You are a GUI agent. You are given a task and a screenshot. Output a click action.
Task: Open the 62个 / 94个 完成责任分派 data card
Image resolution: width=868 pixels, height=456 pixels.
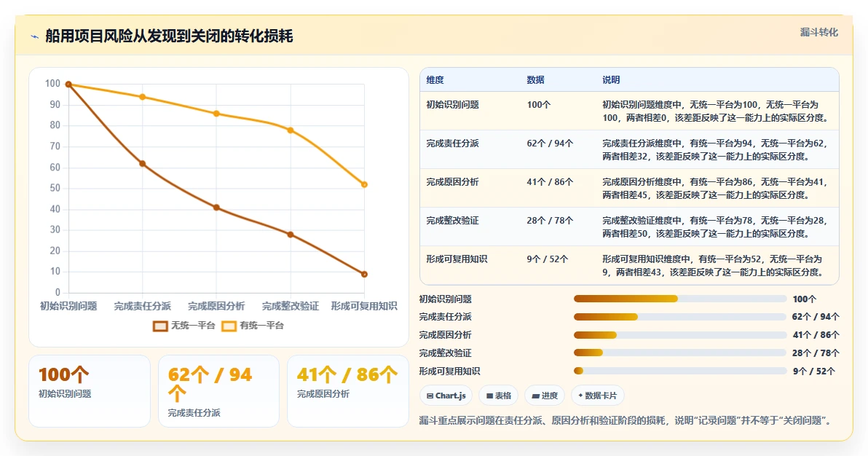pyautogui.click(x=218, y=391)
